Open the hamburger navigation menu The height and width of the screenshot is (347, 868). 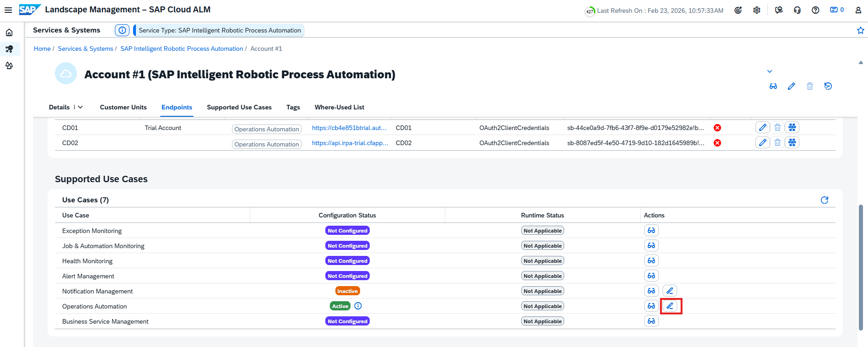8,10
